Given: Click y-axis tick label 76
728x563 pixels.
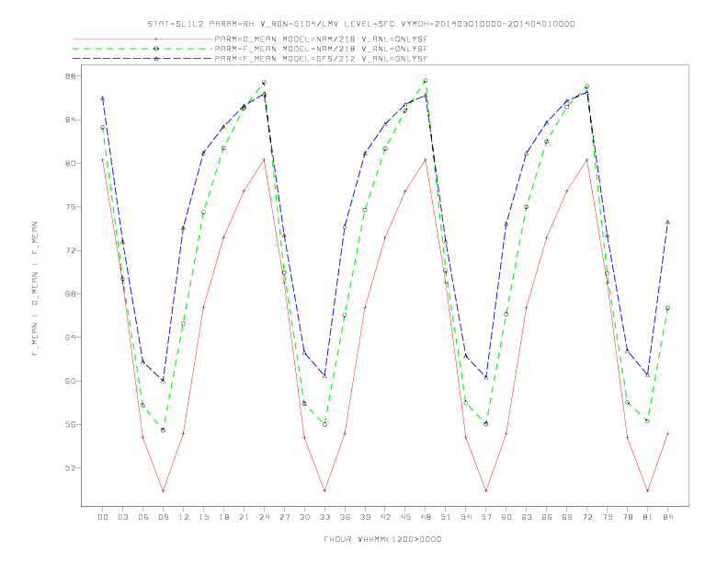Looking at the screenshot, I should point(70,207).
